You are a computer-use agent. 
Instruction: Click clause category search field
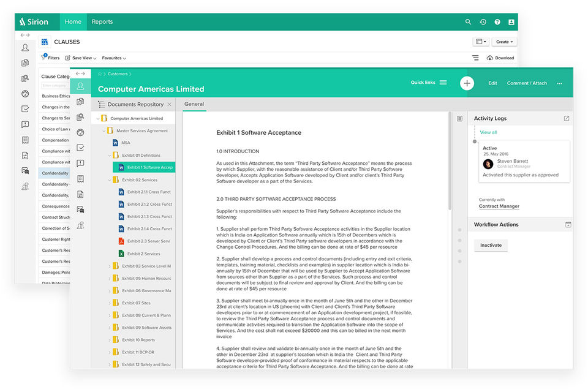[56, 86]
